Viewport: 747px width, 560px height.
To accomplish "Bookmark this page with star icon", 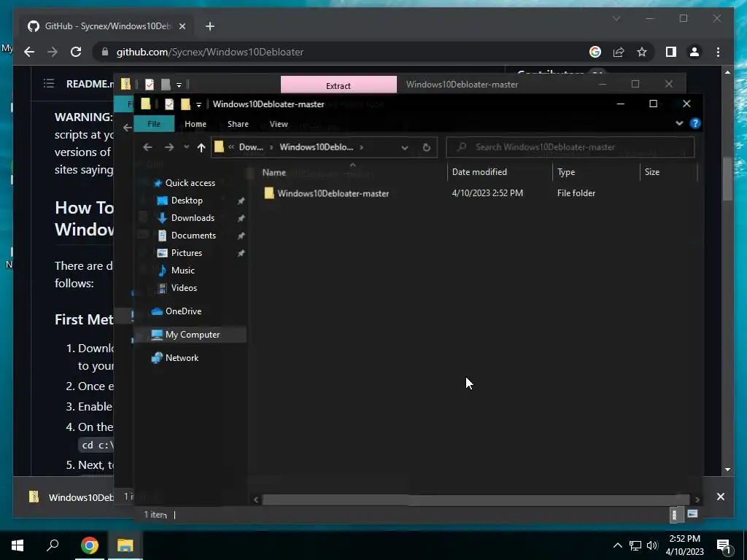I will (x=642, y=52).
